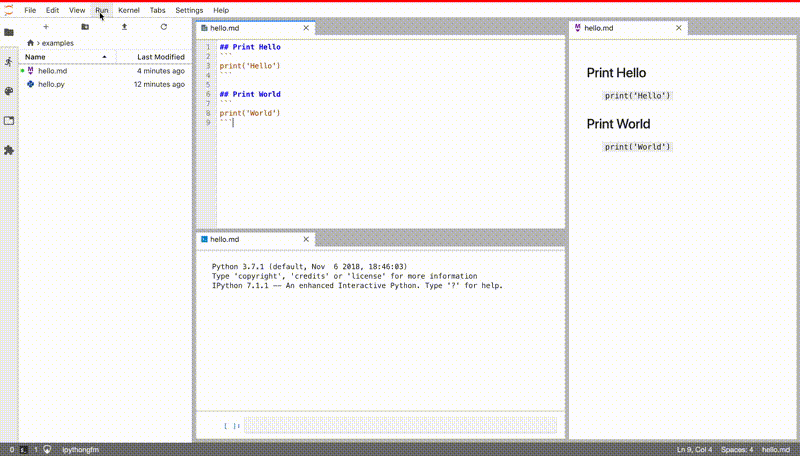This screenshot has height=456, width=800.
Task: Open the Help menu
Action: pos(221,10)
